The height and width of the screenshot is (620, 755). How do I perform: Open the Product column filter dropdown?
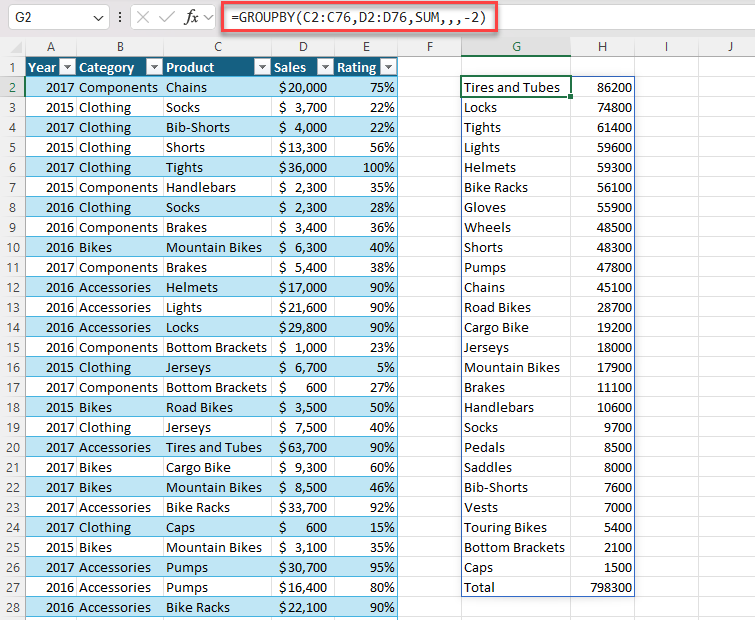(x=260, y=67)
